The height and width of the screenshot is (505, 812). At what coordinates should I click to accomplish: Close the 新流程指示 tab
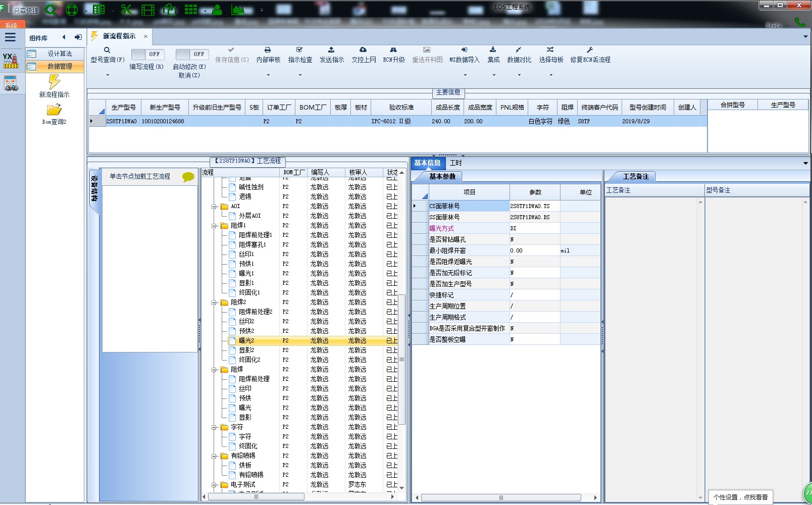145,36
